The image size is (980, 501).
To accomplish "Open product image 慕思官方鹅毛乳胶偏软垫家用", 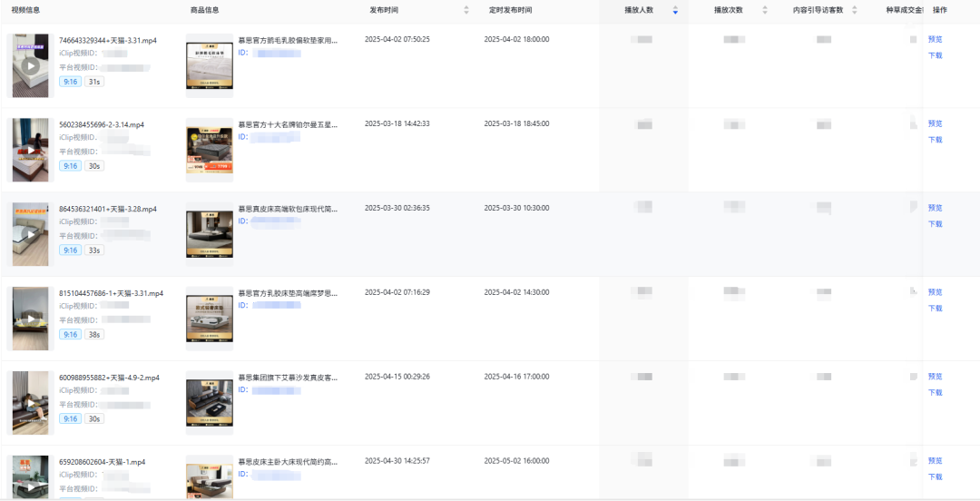I will (x=210, y=65).
